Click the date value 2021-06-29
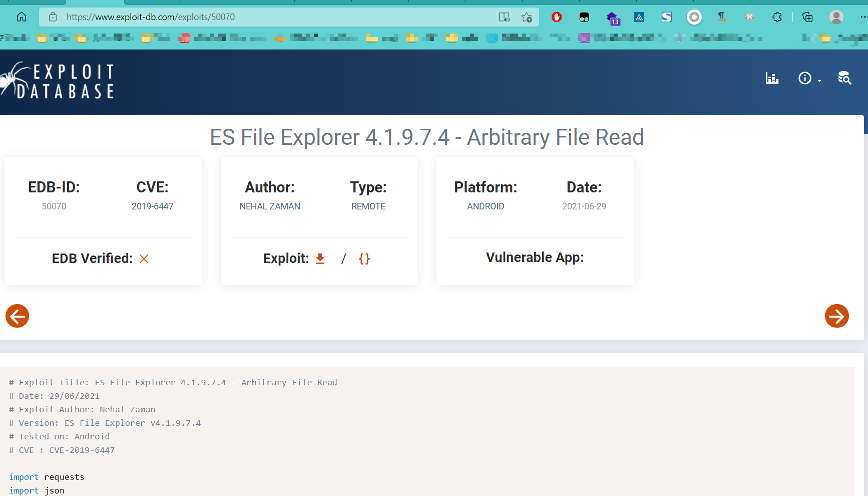 [x=584, y=206]
